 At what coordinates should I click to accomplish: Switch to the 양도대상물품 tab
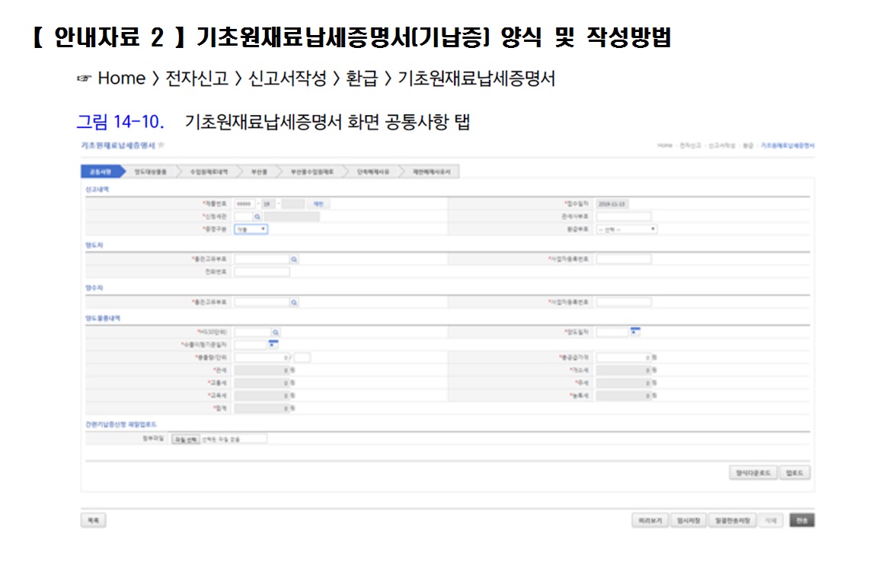tap(151, 172)
